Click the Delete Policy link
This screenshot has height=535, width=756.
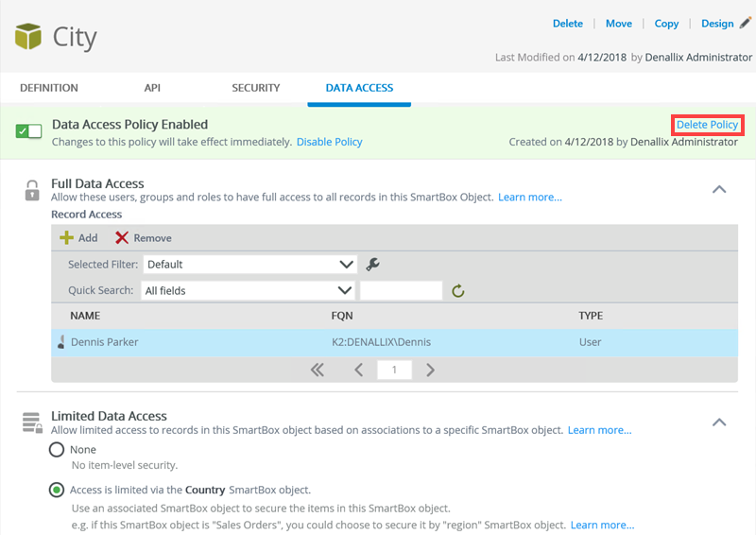[707, 125]
